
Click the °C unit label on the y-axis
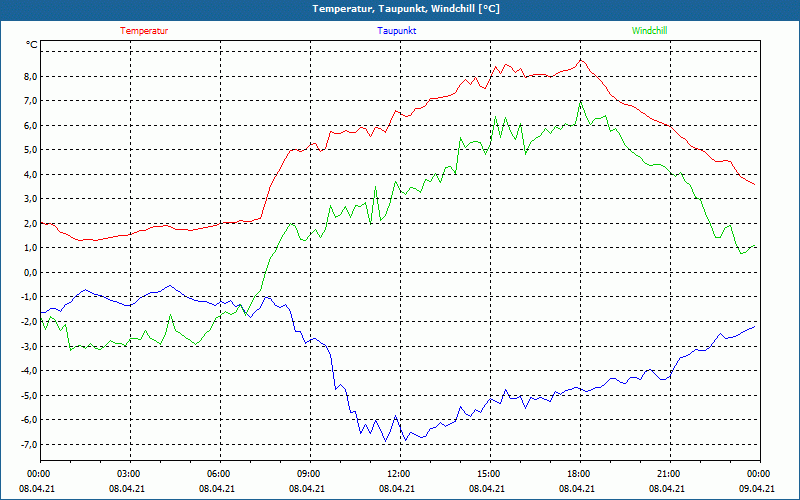32,45
